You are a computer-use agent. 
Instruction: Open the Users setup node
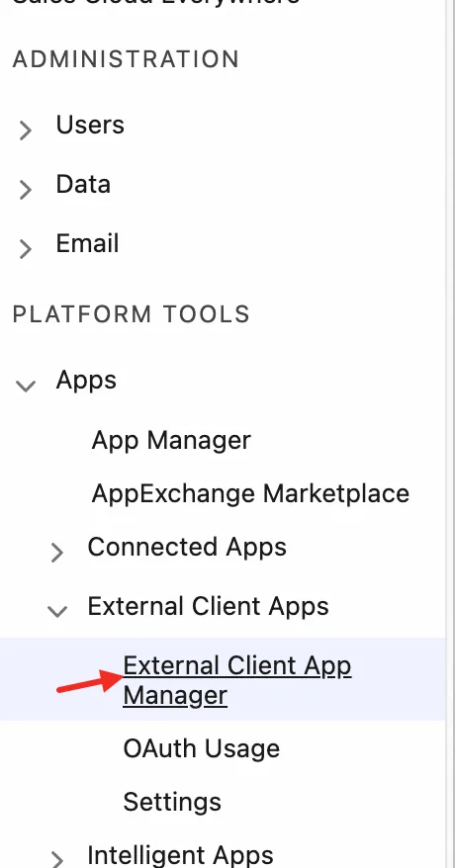90,125
